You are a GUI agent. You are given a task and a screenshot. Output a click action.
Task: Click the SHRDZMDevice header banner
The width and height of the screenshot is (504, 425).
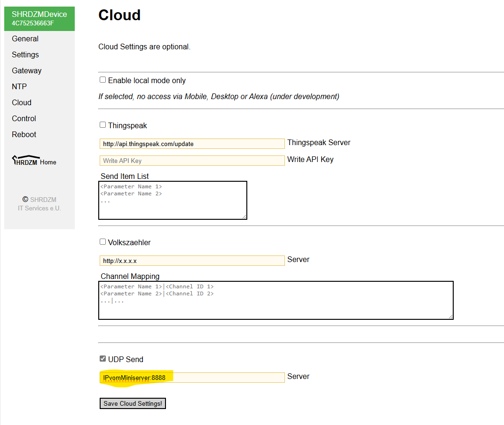(x=39, y=19)
